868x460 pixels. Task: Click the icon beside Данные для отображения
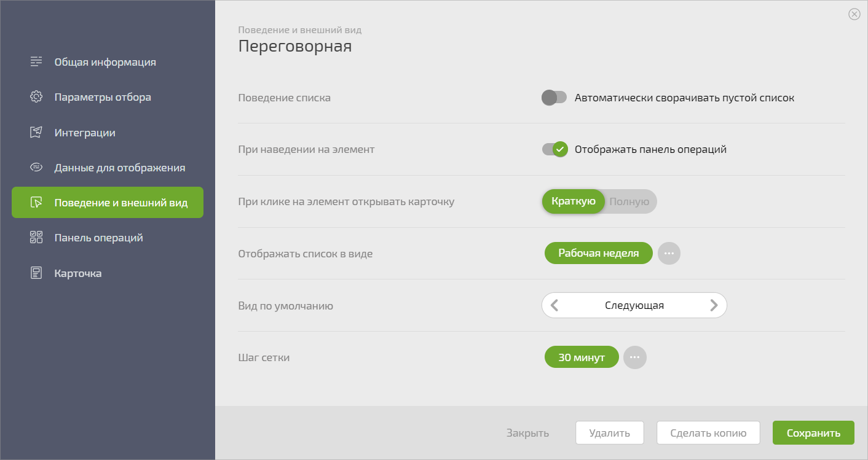36,167
